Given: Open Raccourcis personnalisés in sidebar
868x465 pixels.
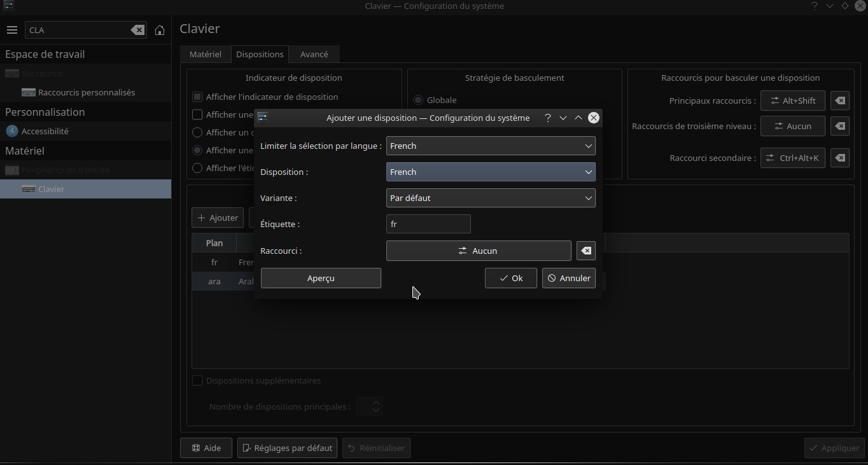Looking at the screenshot, I should (85, 92).
